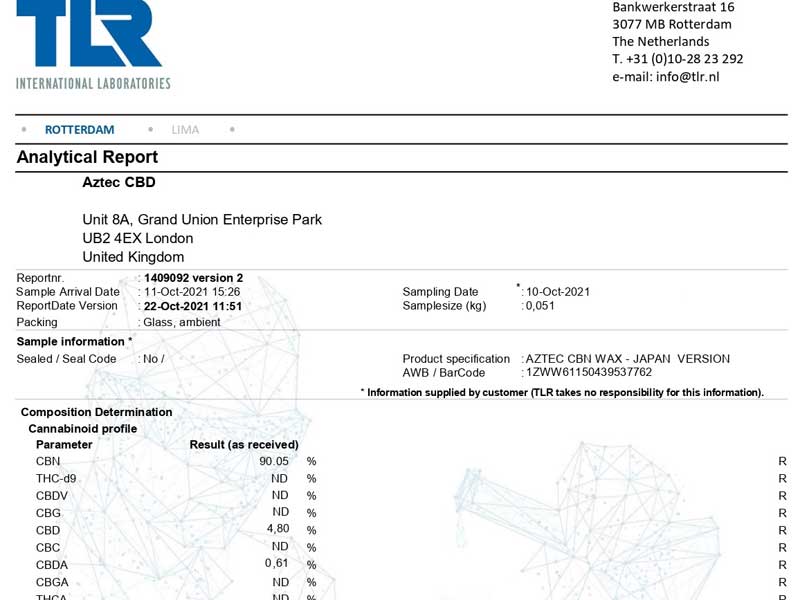Image resolution: width=800 pixels, height=600 pixels.
Task: Select the AZTEC CBN WAX product specification
Action: pyautogui.click(x=627, y=359)
